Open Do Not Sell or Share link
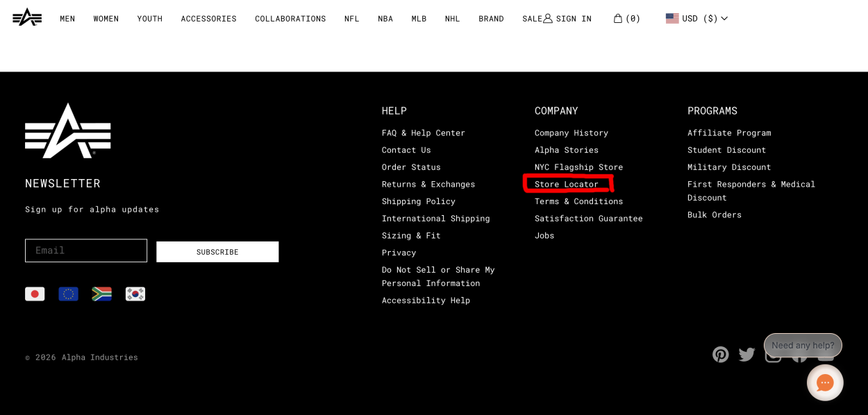This screenshot has height=415, width=868. [x=438, y=277]
